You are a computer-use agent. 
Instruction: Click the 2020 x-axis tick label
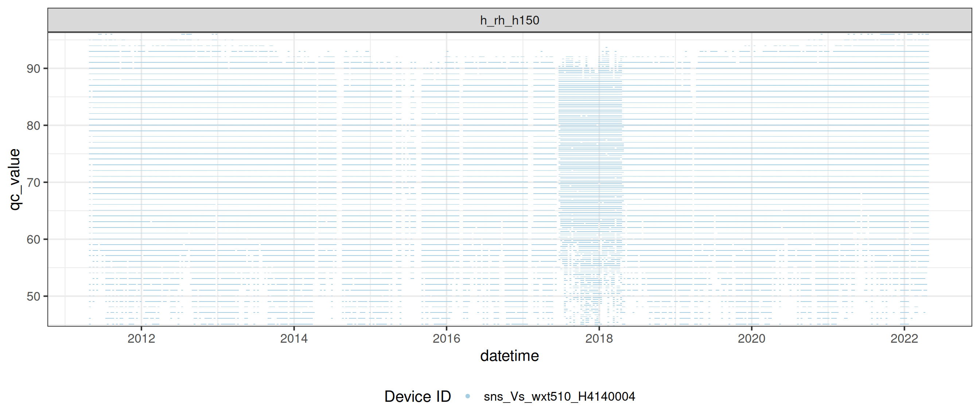click(x=751, y=338)
